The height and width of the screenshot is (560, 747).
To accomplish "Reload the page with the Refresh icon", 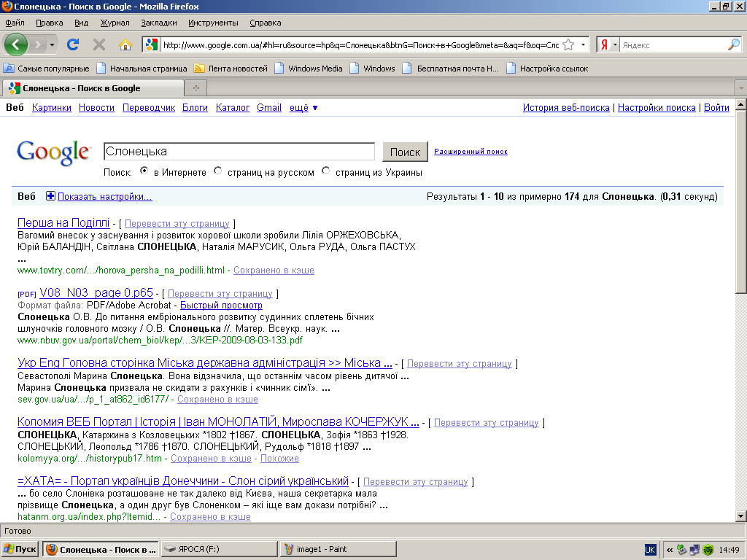I will (73, 44).
